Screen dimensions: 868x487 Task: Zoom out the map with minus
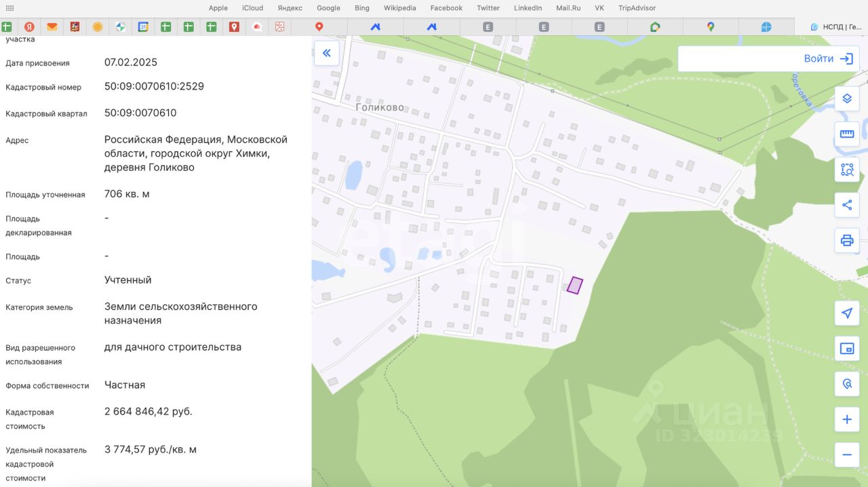(846, 454)
